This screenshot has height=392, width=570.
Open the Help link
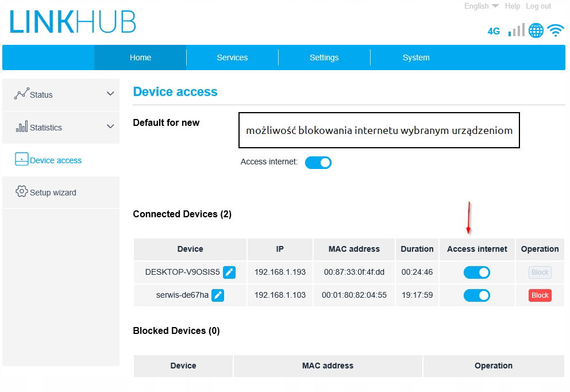click(512, 6)
